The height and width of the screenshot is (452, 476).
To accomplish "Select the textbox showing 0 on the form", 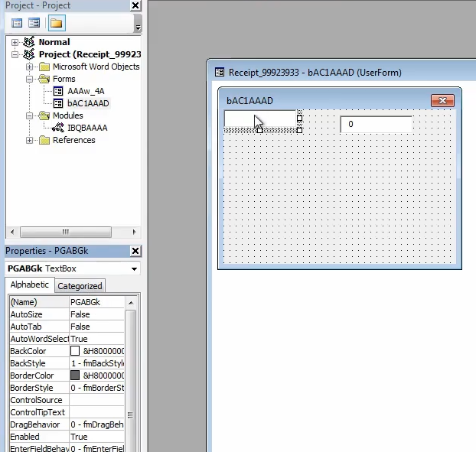I will [x=376, y=124].
